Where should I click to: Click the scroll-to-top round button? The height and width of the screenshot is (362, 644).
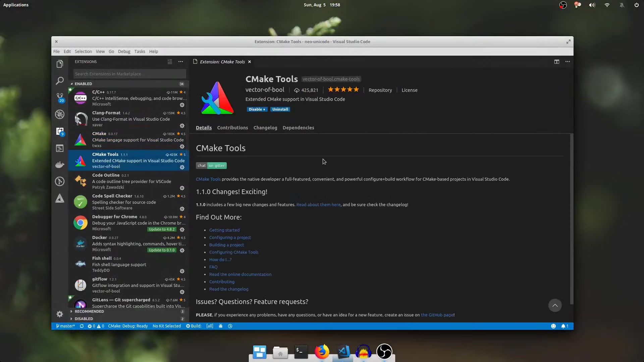(x=555, y=305)
